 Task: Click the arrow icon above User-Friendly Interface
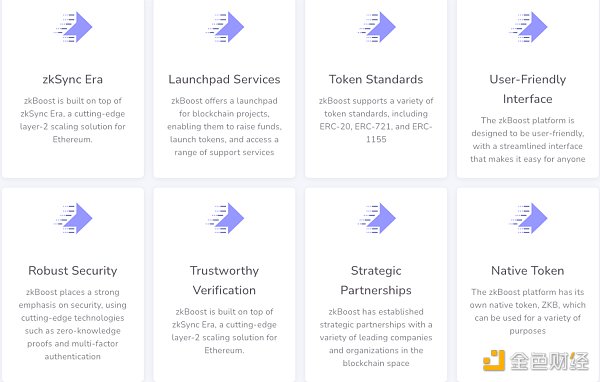click(x=528, y=27)
